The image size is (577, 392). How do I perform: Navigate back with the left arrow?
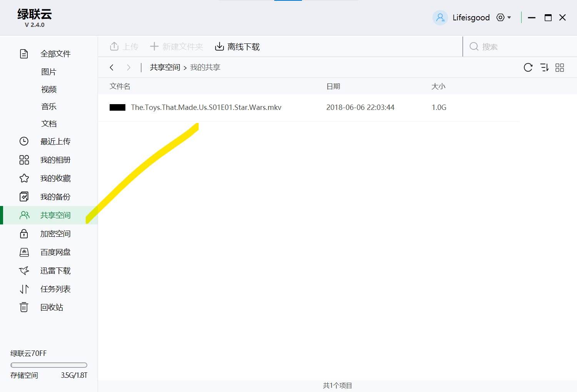(112, 68)
